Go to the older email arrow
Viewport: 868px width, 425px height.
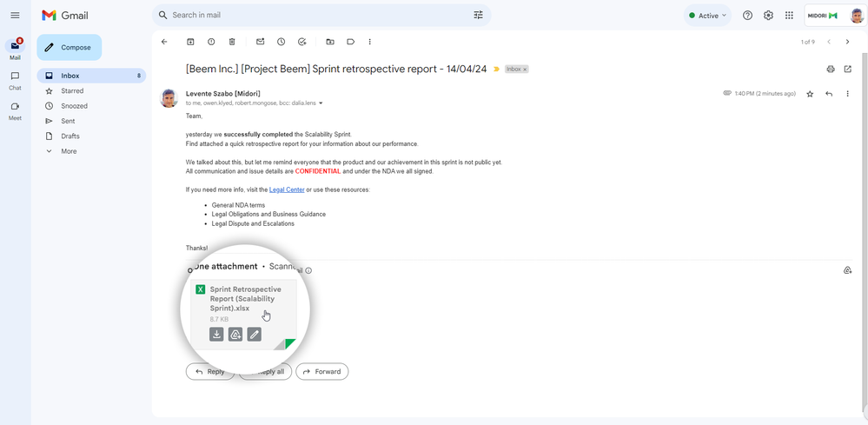pyautogui.click(x=847, y=42)
